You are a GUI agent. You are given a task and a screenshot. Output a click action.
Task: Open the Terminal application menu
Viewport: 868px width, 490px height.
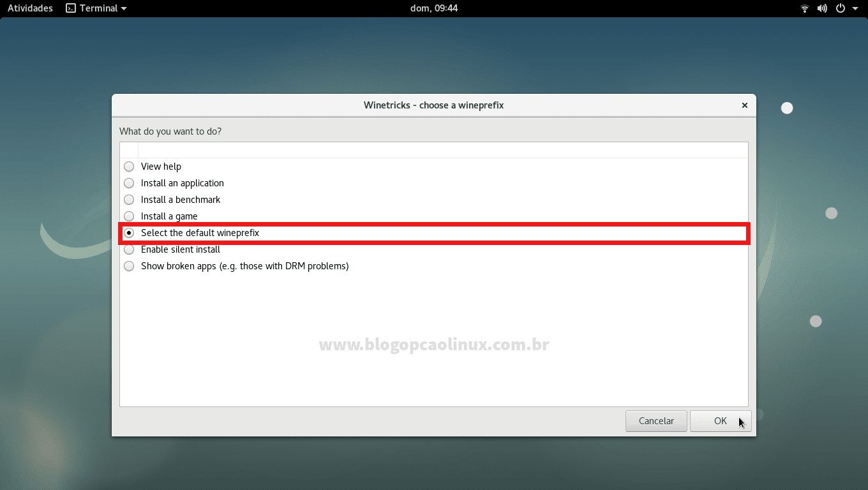pos(96,8)
